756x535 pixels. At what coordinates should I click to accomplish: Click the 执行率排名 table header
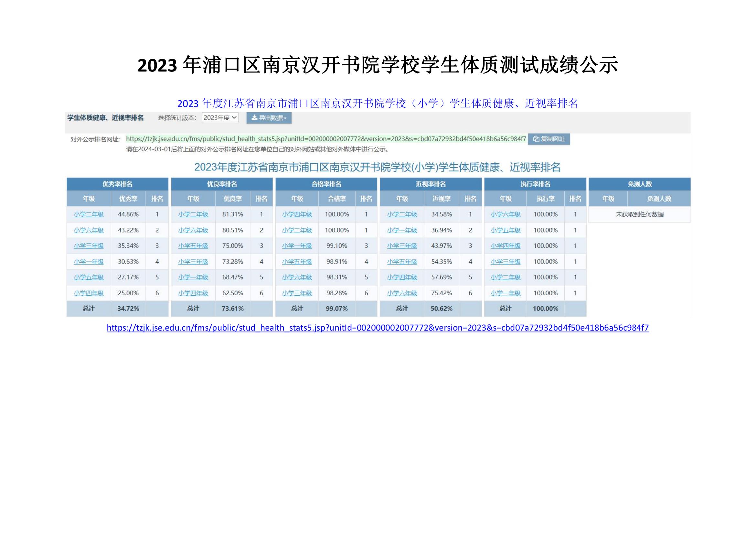click(535, 184)
